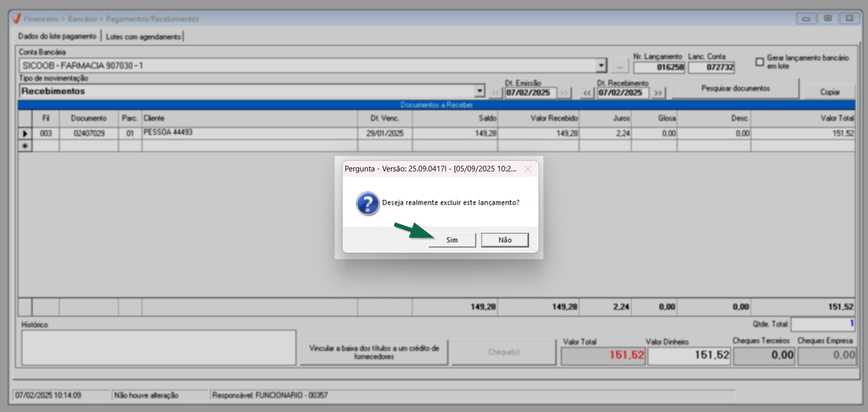
Task: Cancel deletion with the Não button
Action: pyautogui.click(x=505, y=240)
